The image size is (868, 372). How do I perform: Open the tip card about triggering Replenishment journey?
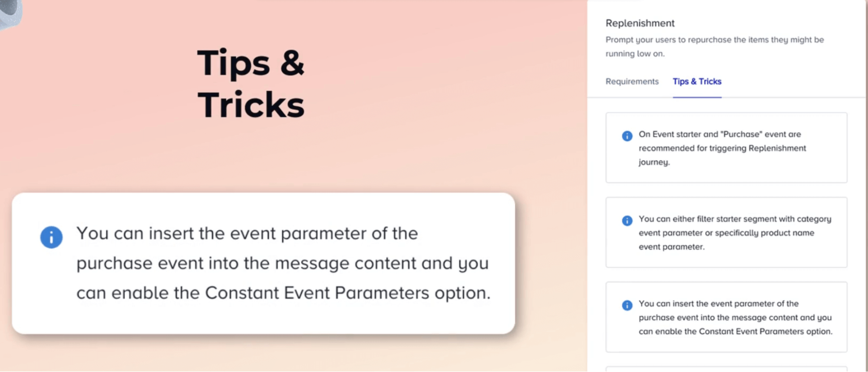[726, 148]
